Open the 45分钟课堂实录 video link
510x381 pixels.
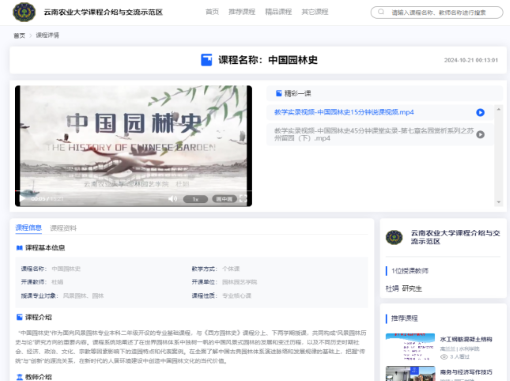click(x=374, y=134)
